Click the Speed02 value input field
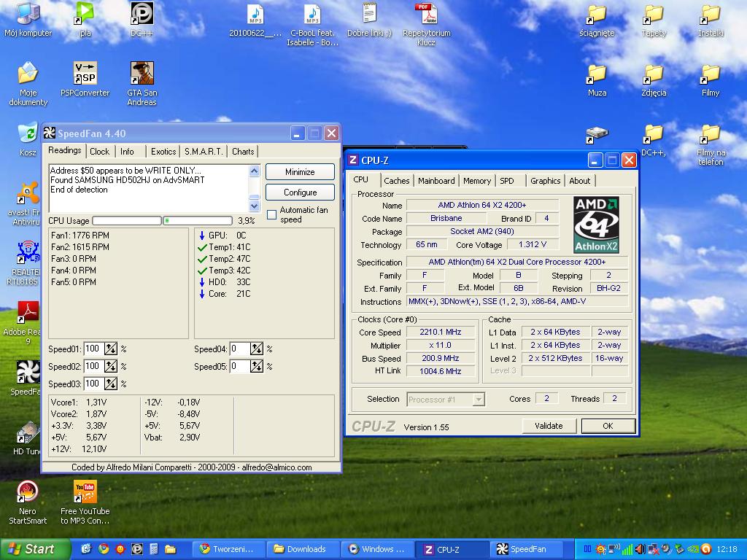 pos(93,367)
